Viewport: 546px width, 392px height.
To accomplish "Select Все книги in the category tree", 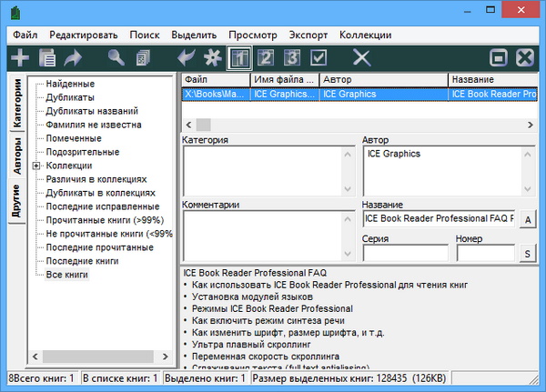I will pos(67,275).
